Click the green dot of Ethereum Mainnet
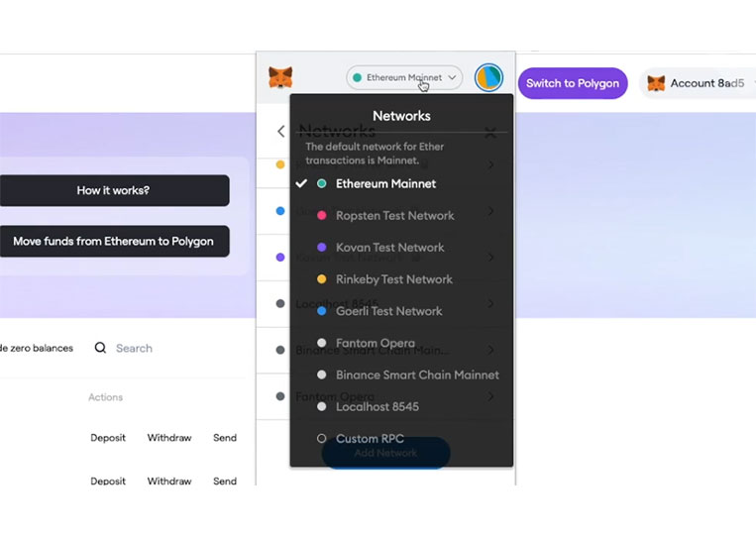756x536 pixels. coord(322,183)
